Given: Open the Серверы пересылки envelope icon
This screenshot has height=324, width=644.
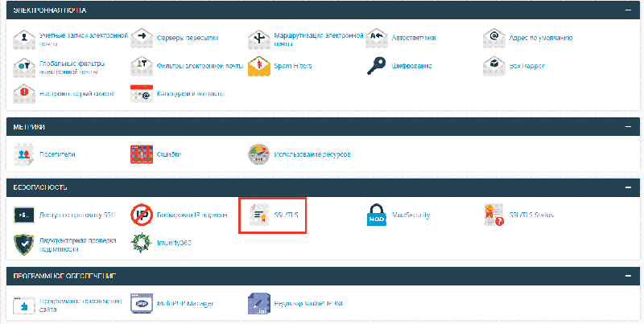Looking at the screenshot, I should (142, 39).
